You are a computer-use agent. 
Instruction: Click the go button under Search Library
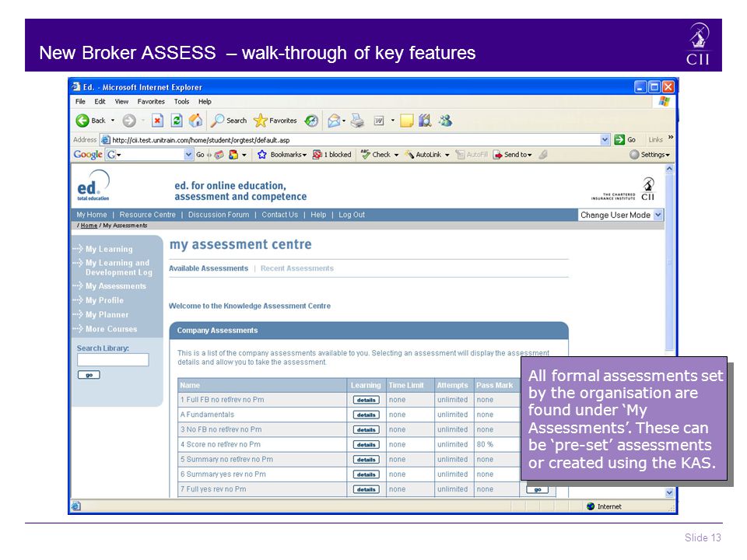[x=89, y=375]
